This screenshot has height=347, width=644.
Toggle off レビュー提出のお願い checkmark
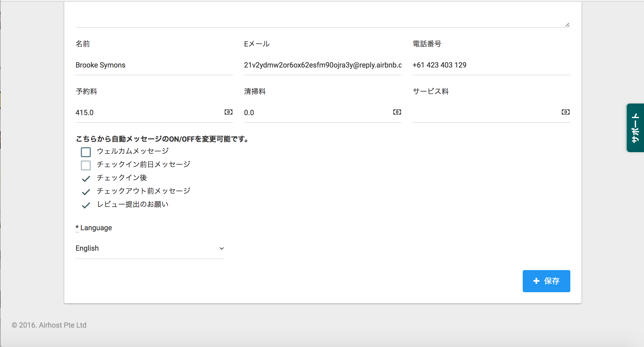(86, 205)
